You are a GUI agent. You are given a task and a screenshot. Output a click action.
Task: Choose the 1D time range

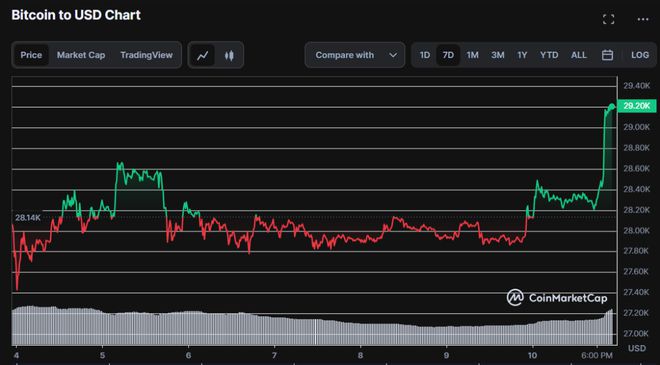[x=425, y=55]
